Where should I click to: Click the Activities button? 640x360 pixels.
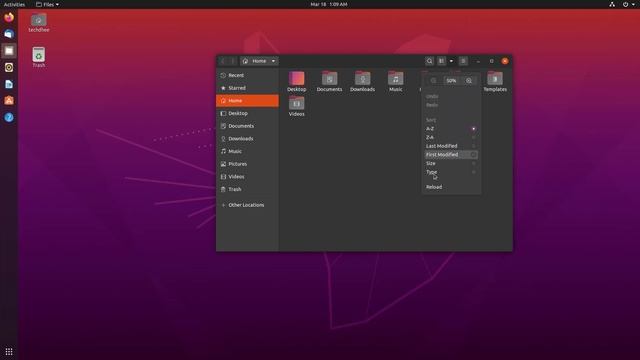(14, 4)
